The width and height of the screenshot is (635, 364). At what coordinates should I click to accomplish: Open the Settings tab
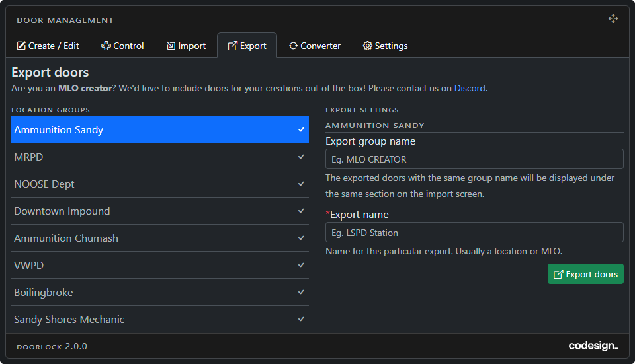[385, 46]
